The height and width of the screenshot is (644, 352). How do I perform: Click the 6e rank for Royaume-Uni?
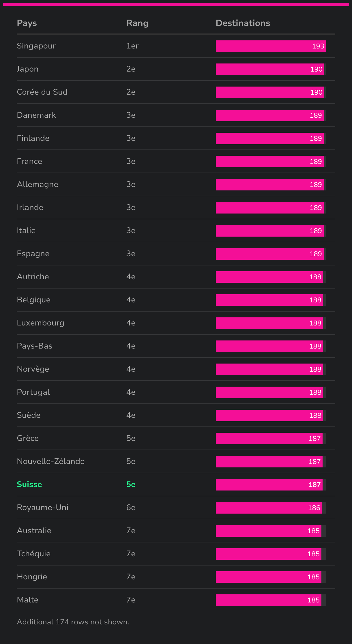pyautogui.click(x=131, y=508)
